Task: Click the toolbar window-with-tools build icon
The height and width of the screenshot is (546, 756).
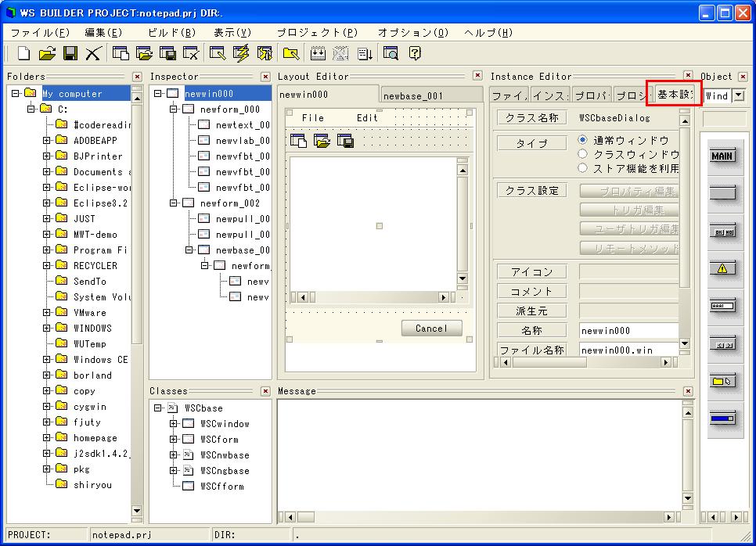Action: (265, 53)
